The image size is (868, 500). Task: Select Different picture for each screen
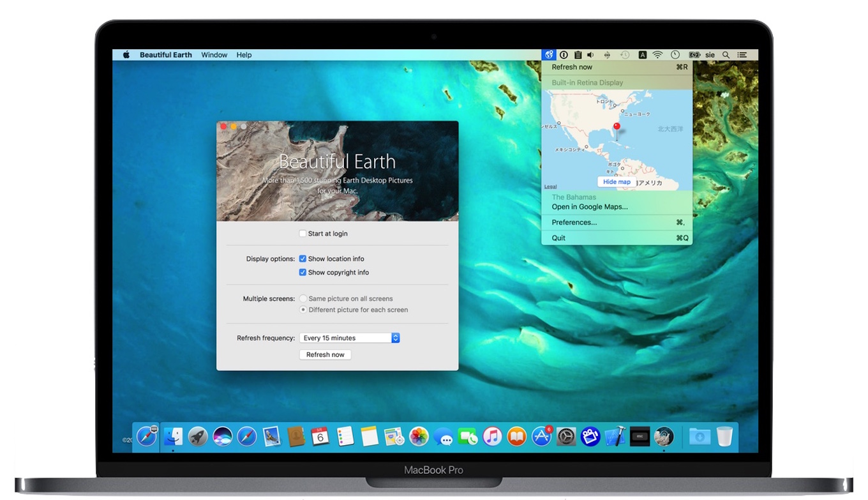point(303,310)
